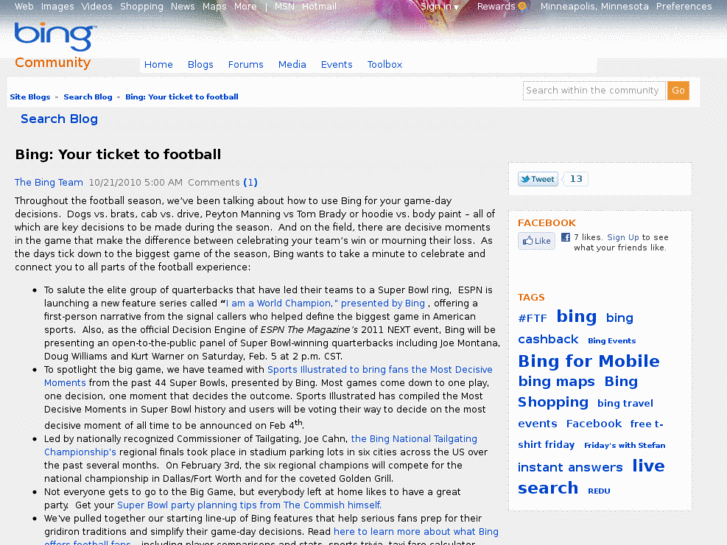
Task: Select the Bing Shopping tag
Action: click(553, 402)
